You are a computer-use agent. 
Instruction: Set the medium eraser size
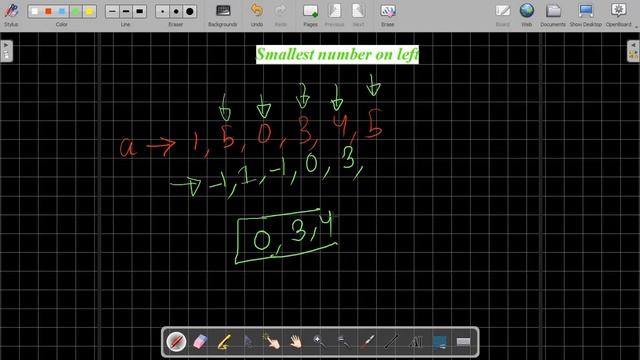pyautogui.click(x=176, y=11)
